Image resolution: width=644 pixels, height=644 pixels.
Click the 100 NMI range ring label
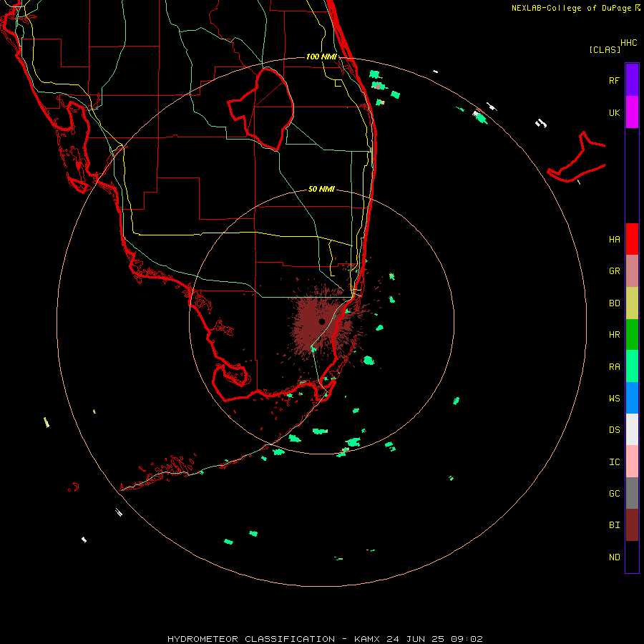coord(321,57)
